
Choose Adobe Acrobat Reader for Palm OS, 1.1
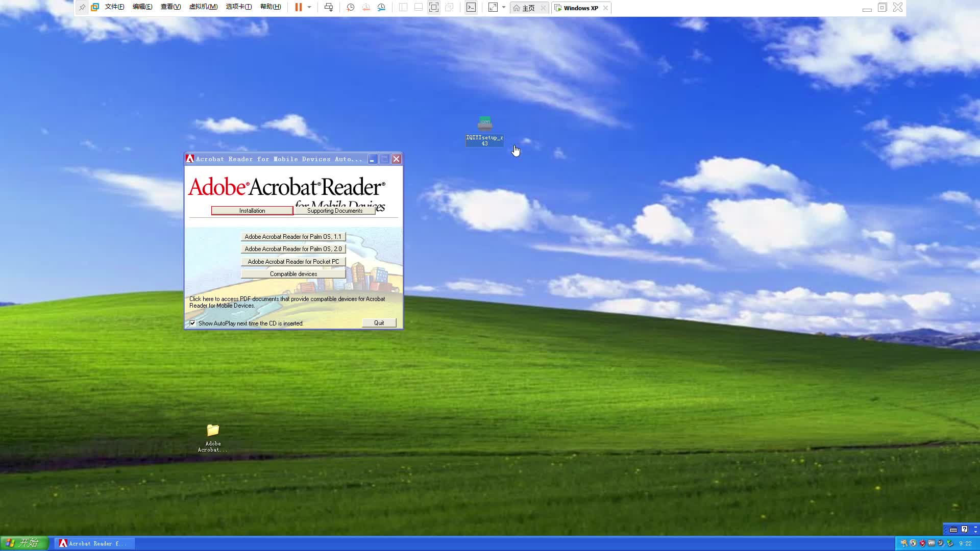tap(293, 237)
